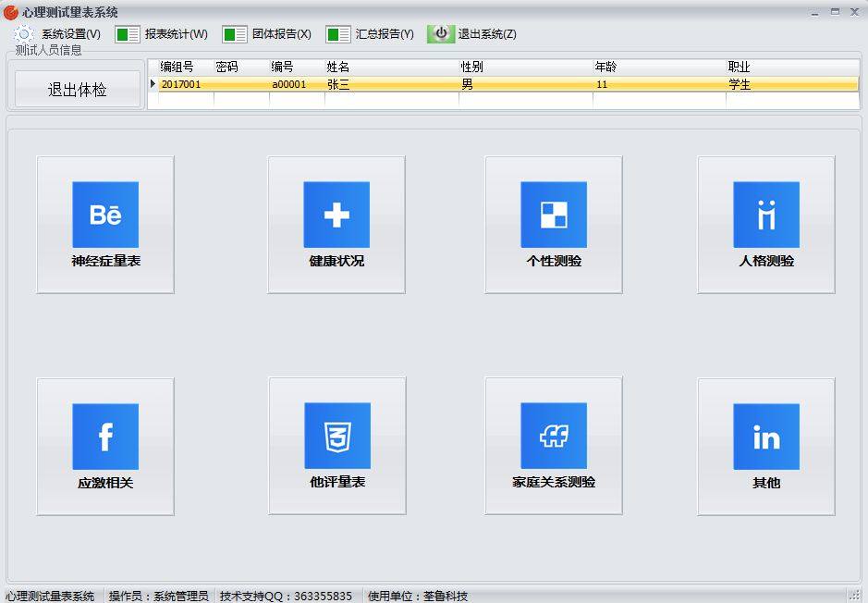Viewport: 868px width, 603px height.
Task: Click the 姓名 column header
Action: coord(392,67)
